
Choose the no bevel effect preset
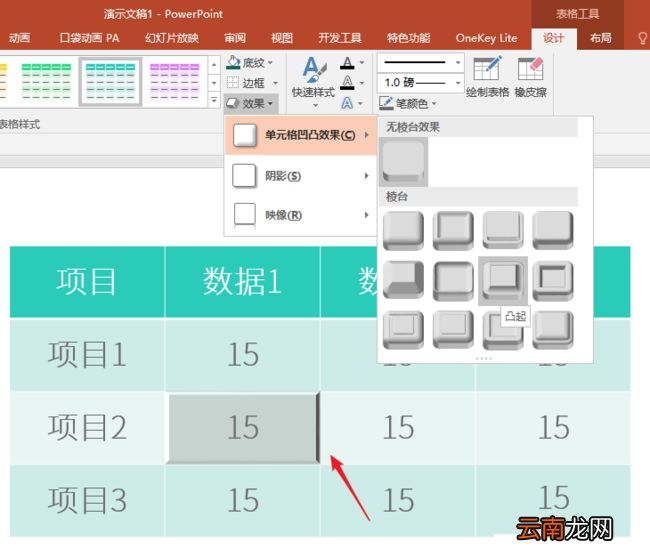coord(403,162)
